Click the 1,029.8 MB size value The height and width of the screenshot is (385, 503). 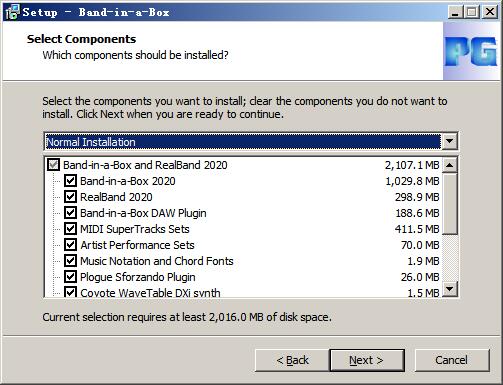412,181
